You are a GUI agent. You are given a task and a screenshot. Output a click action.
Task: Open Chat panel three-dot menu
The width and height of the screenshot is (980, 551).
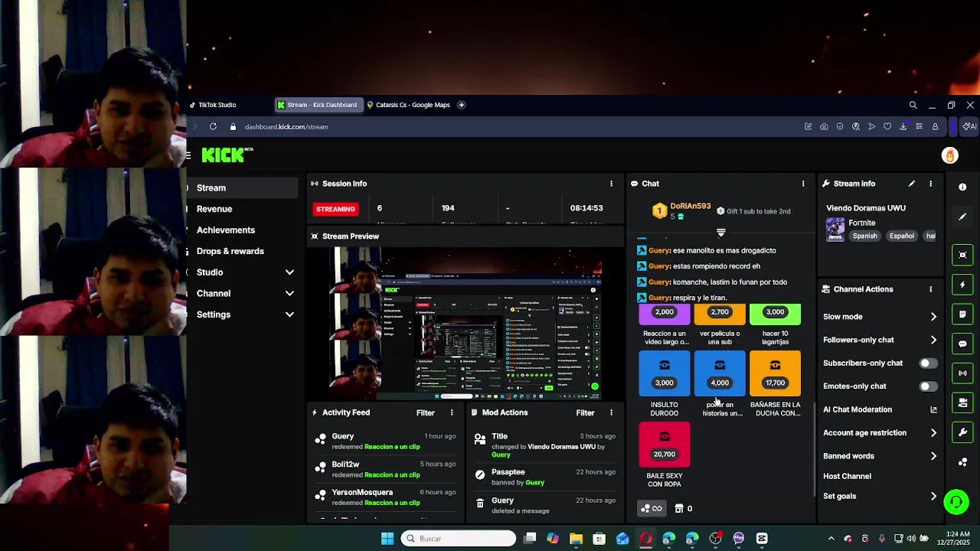point(802,184)
